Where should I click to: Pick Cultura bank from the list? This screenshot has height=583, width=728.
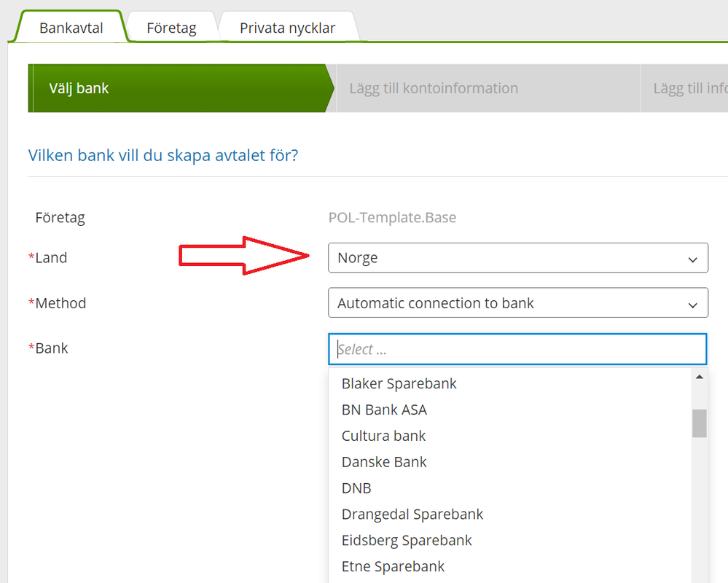(x=383, y=436)
